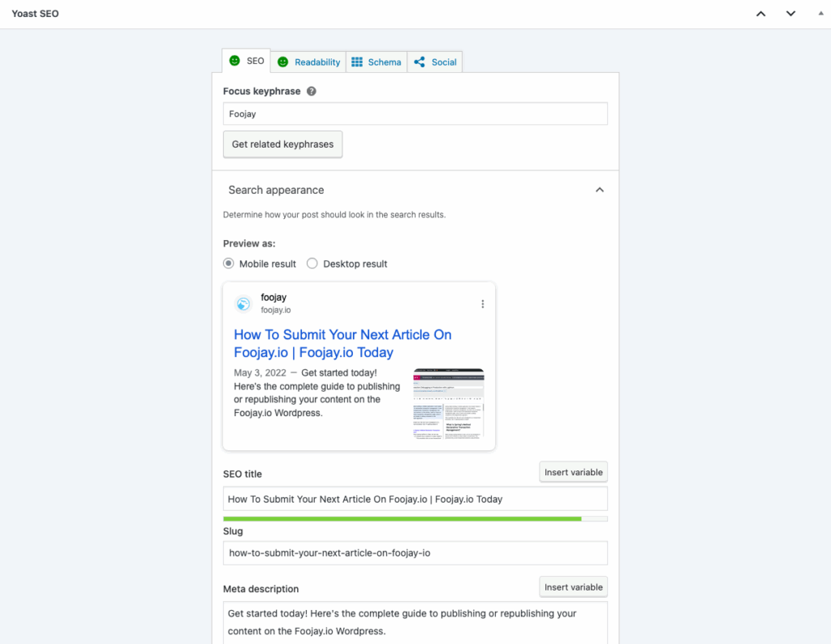Image resolution: width=831 pixels, height=644 pixels.
Task: Click Get related keyphrases button
Action: click(x=282, y=144)
